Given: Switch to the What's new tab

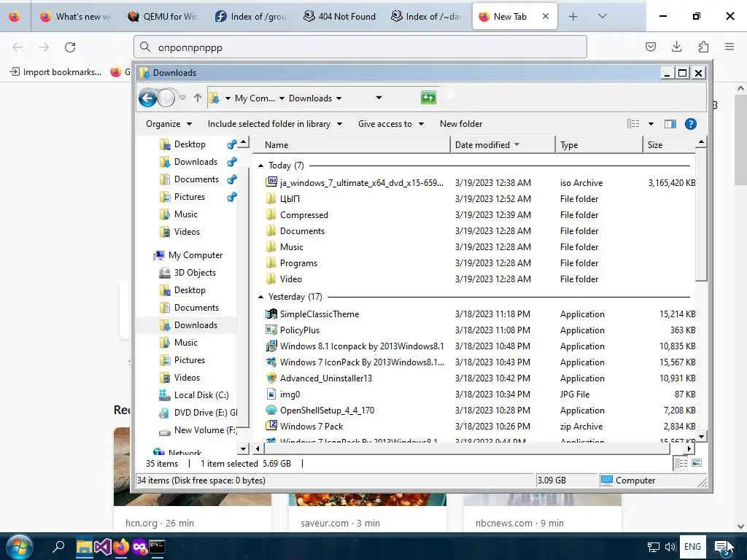Looking at the screenshot, I should [x=76, y=17].
